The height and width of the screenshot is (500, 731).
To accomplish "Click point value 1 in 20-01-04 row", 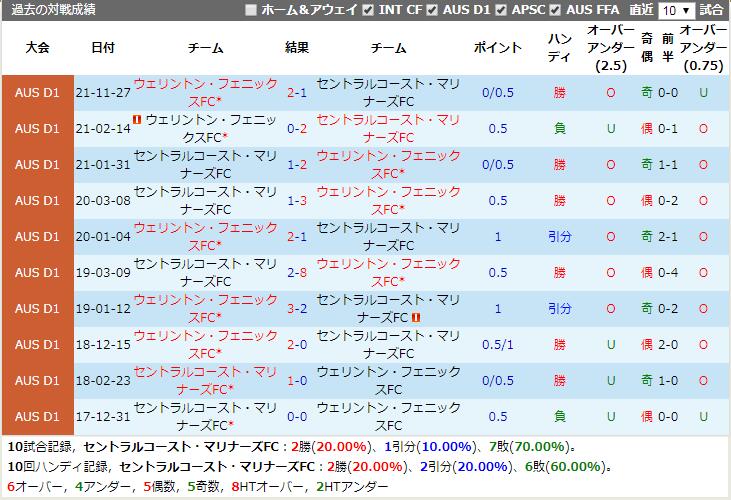I will (498, 237).
